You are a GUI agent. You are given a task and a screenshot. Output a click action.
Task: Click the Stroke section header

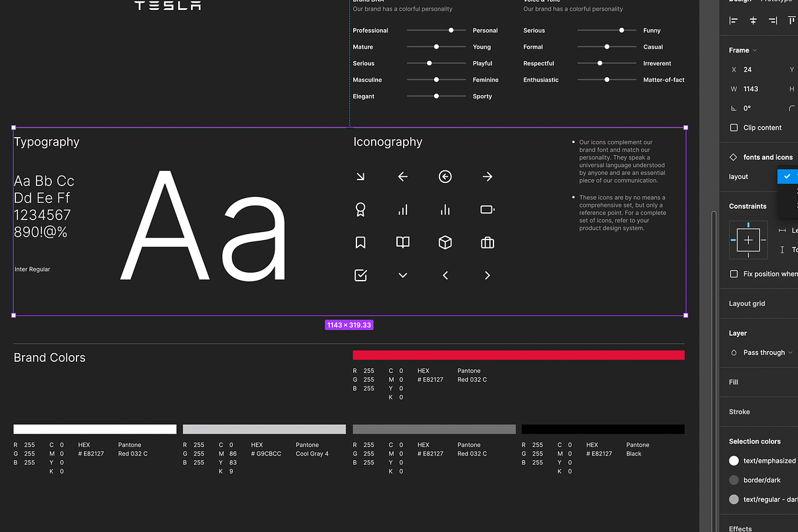(739, 412)
